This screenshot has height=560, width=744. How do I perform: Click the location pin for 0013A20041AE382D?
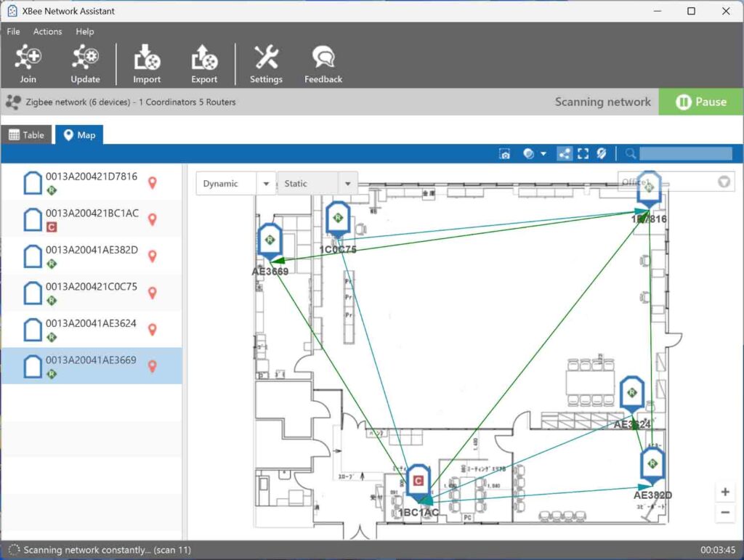153,256
